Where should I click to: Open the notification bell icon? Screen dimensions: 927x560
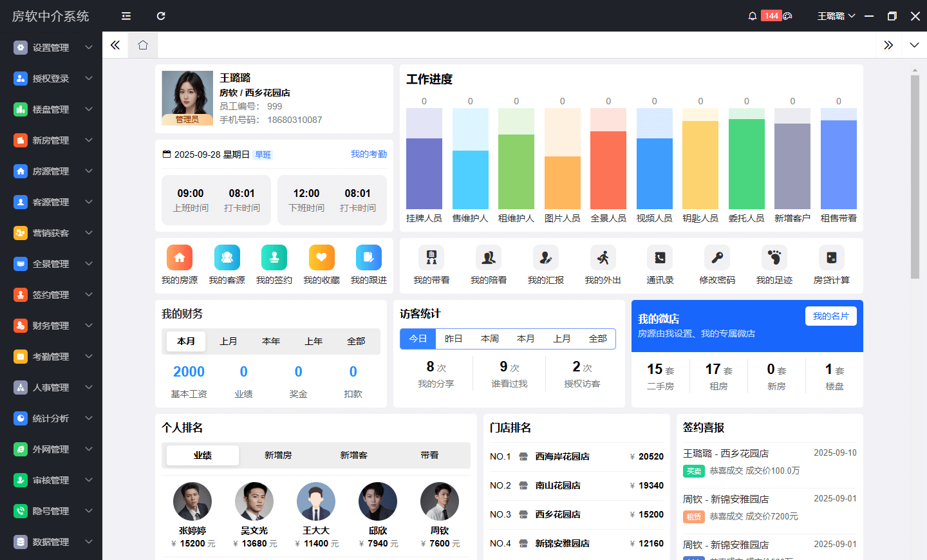[x=752, y=16]
